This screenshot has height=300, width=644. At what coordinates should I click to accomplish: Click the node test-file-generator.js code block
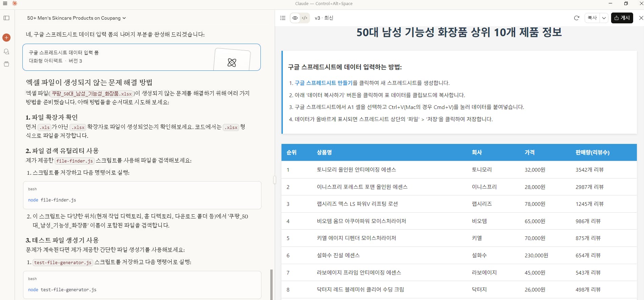click(142, 285)
